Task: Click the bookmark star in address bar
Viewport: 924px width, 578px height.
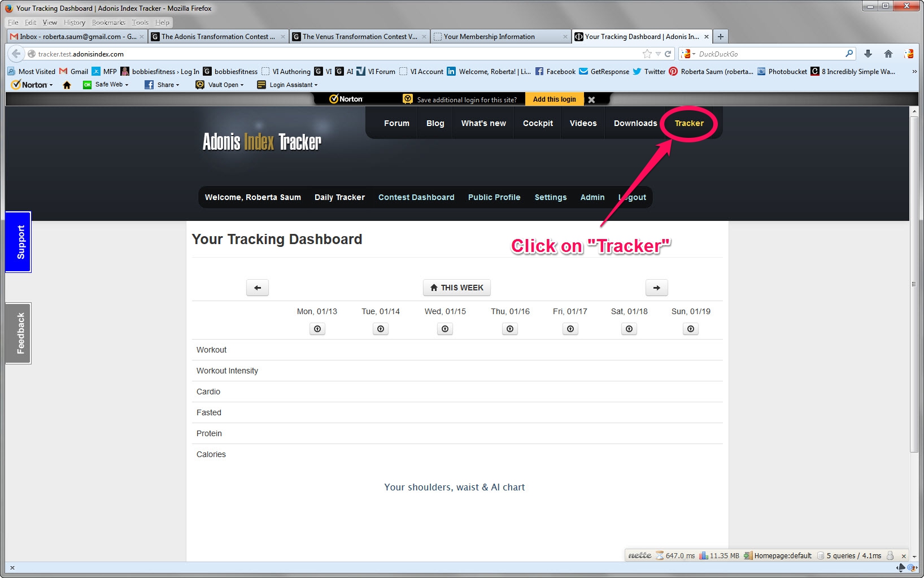Action: 647,54
